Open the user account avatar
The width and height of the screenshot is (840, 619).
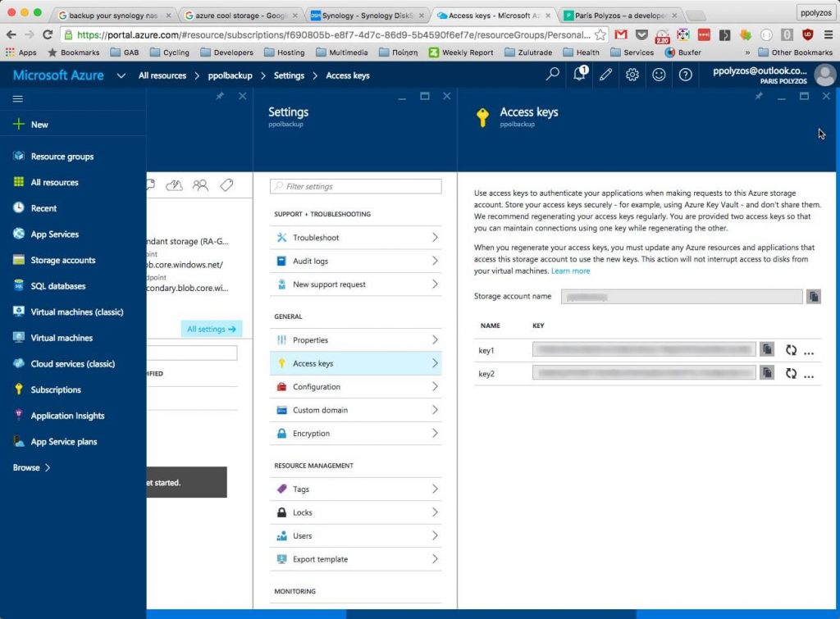click(x=825, y=75)
